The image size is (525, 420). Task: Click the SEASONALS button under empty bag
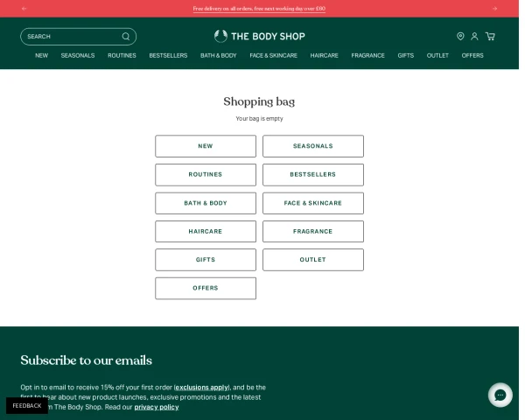tap(313, 146)
